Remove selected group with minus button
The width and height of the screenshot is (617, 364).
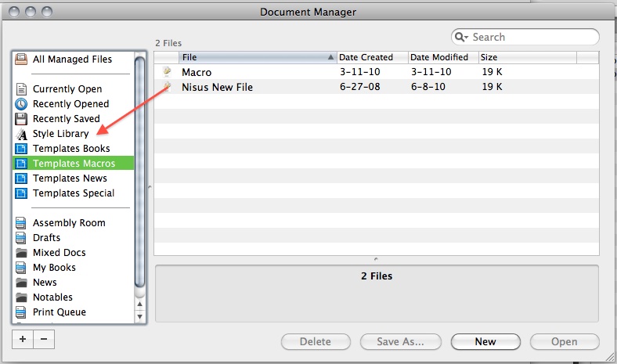point(44,339)
